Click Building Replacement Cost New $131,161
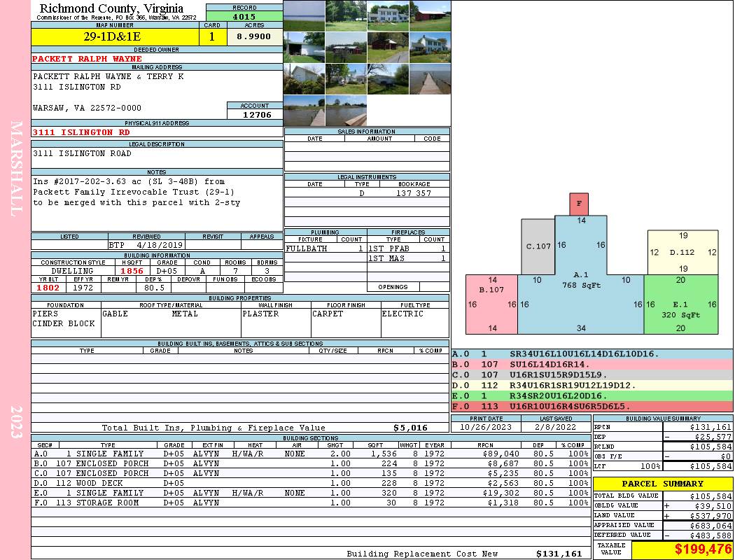 (559, 554)
